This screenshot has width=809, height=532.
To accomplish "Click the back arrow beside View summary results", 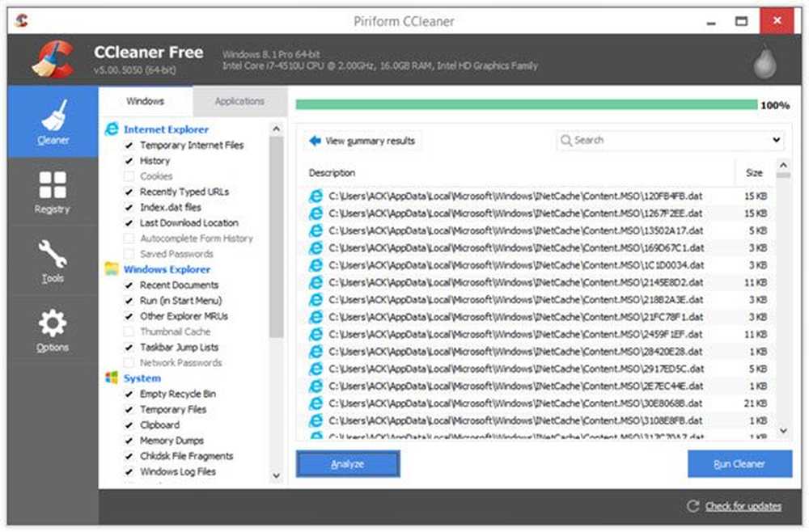I will pos(315,141).
